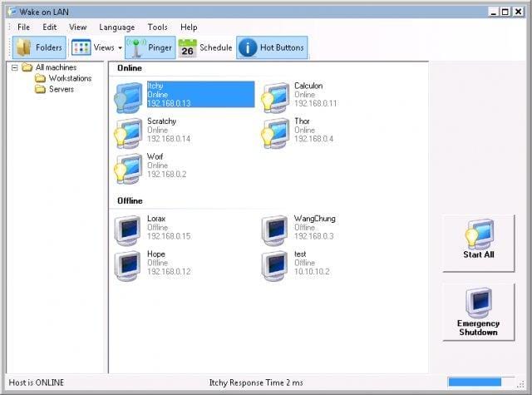Select the Calculon online computer icon
Screen dimensions: 532x395
[x=274, y=96]
